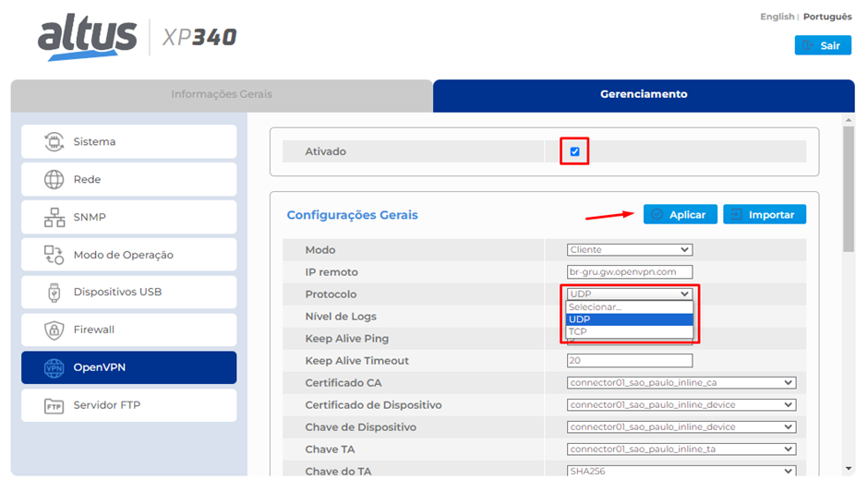Screen dimensions: 868x480
Task: Switch language to English
Action: (777, 17)
